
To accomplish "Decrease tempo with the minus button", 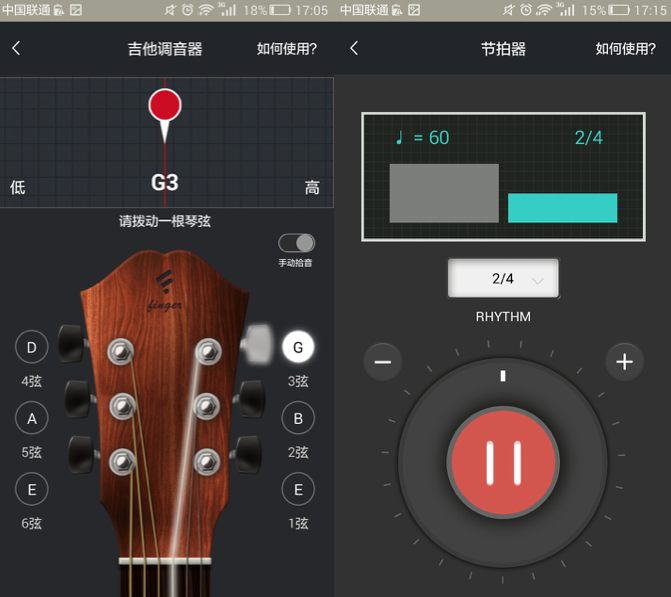I will (383, 362).
